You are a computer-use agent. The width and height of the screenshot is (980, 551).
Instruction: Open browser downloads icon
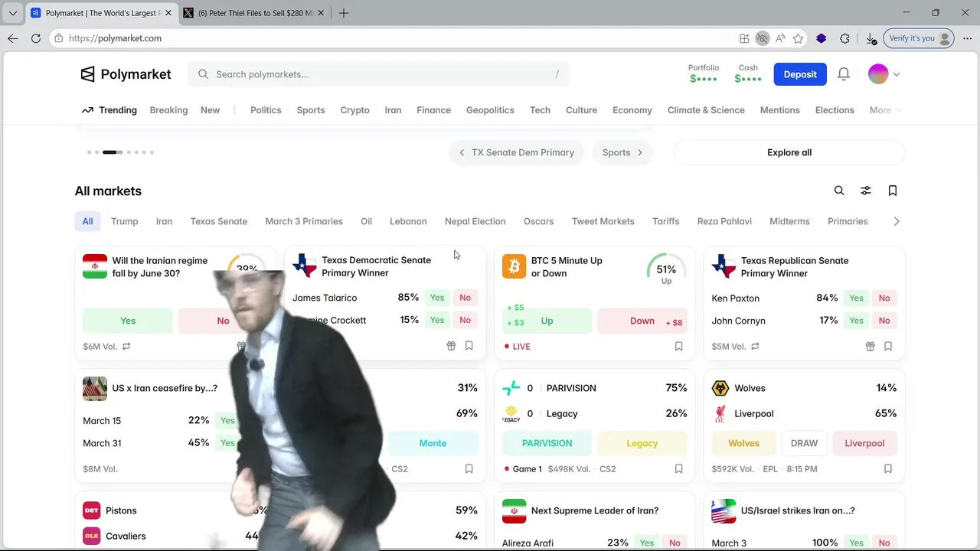click(x=871, y=38)
